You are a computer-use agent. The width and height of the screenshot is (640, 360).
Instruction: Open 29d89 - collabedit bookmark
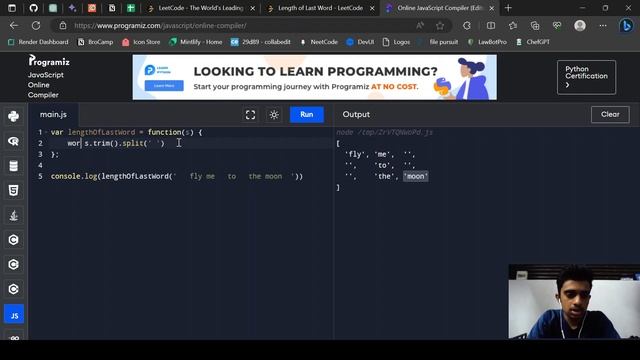click(x=261, y=42)
